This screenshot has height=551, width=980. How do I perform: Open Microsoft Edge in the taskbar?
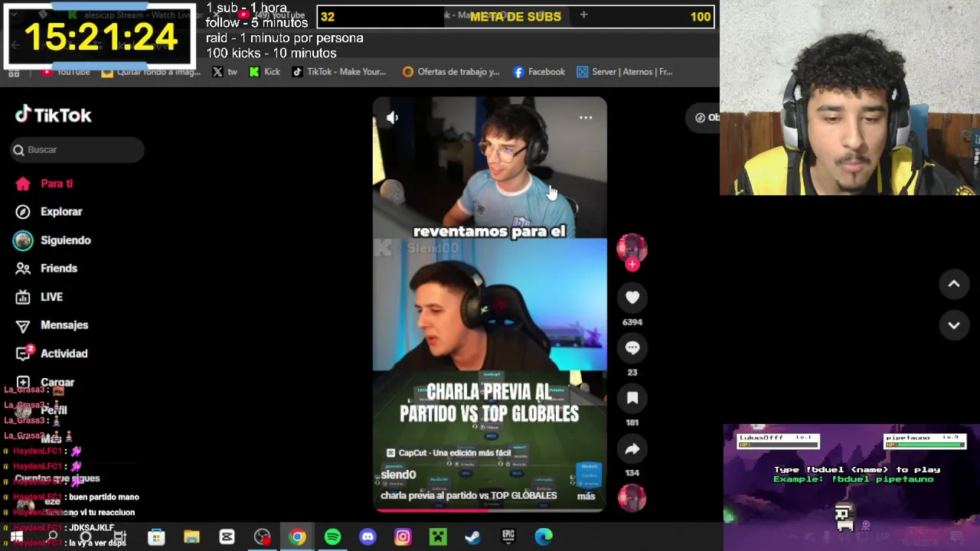[544, 537]
